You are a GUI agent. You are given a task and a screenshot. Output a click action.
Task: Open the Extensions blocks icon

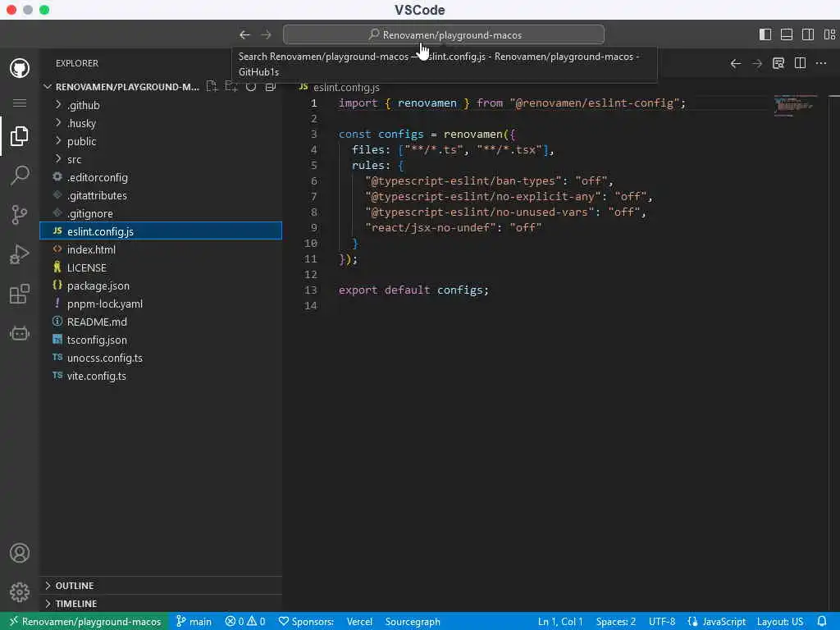click(20, 294)
